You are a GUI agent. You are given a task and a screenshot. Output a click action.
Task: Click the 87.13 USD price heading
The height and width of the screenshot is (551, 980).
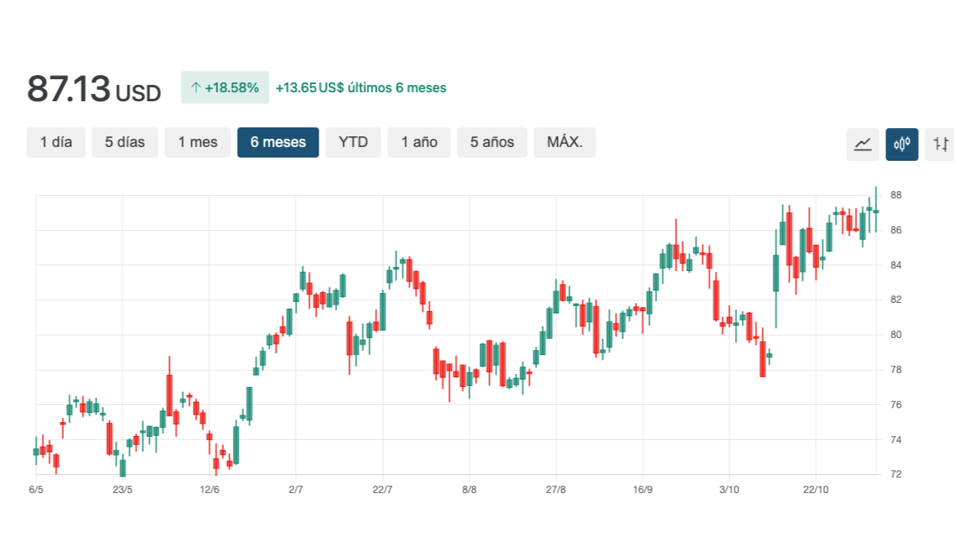[x=94, y=89]
